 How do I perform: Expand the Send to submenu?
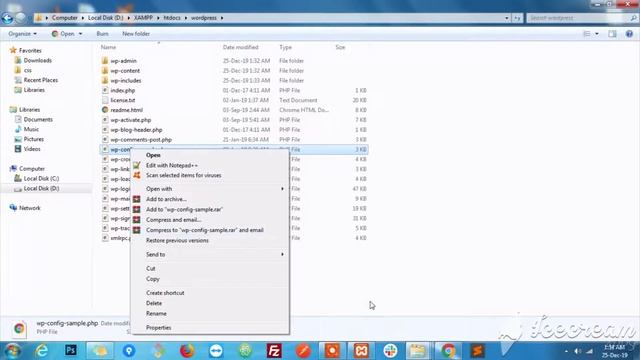click(x=209, y=254)
